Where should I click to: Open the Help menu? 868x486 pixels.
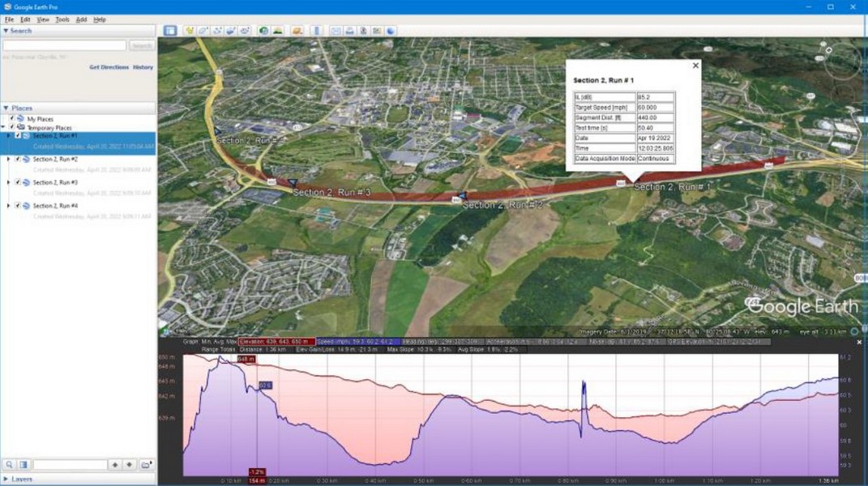pyautogui.click(x=100, y=19)
